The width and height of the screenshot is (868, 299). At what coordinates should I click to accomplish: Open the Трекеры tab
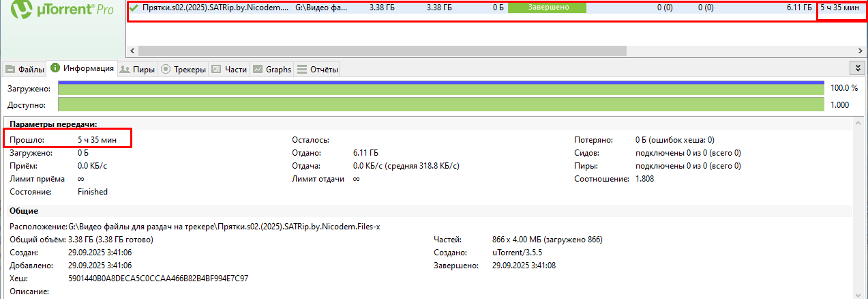(x=183, y=70)
